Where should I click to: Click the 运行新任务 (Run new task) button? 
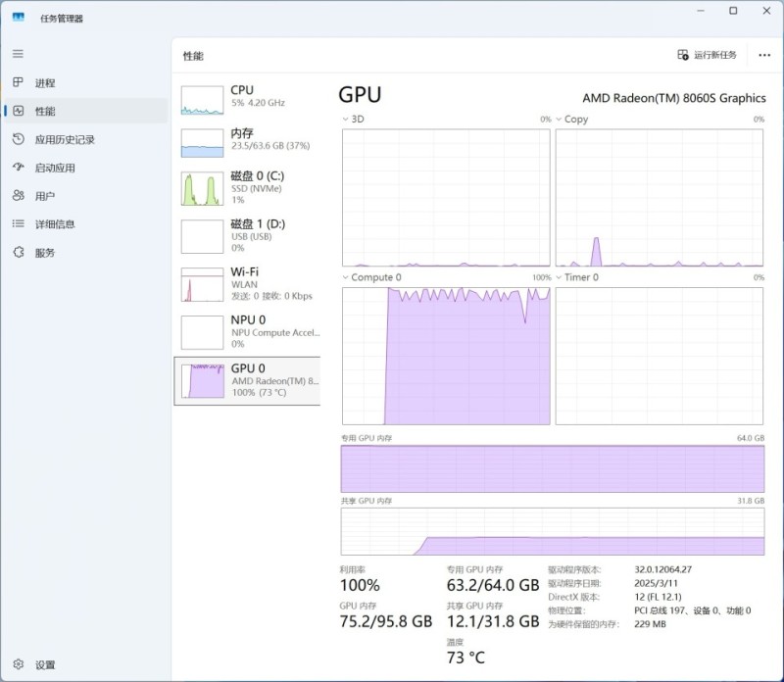(707, 56)
